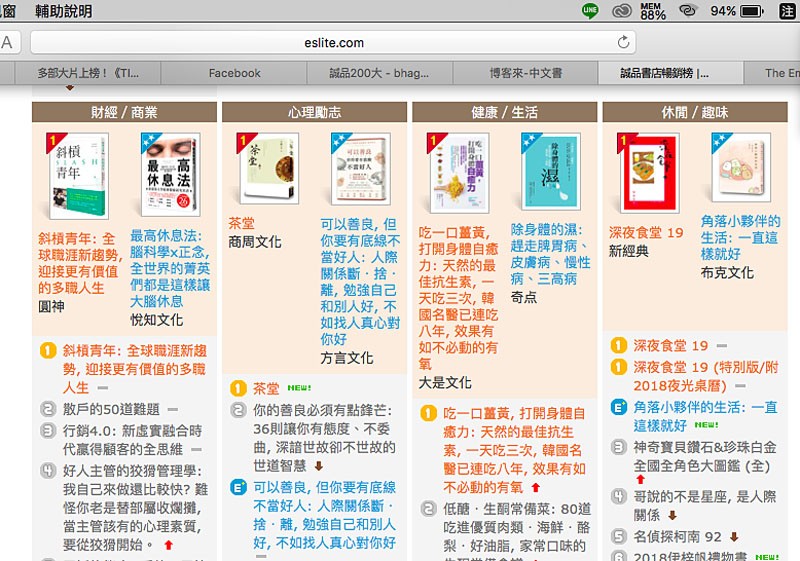Open 名偵探柯南 92 list entry

click(x=677, y=537)
